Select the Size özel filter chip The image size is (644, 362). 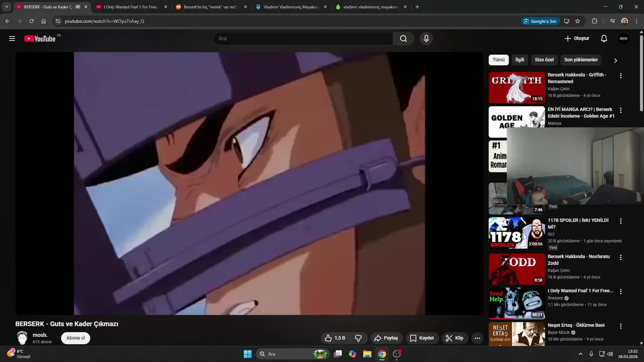pyautogui.click(x=544, y=60)
